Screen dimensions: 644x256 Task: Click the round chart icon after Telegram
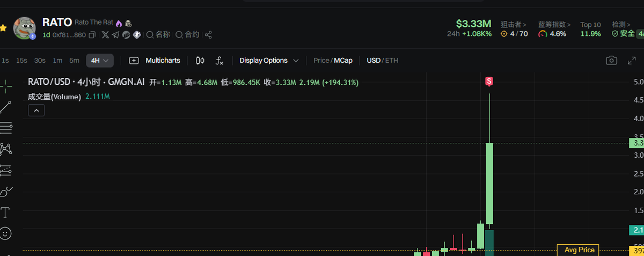click(126, 35)
